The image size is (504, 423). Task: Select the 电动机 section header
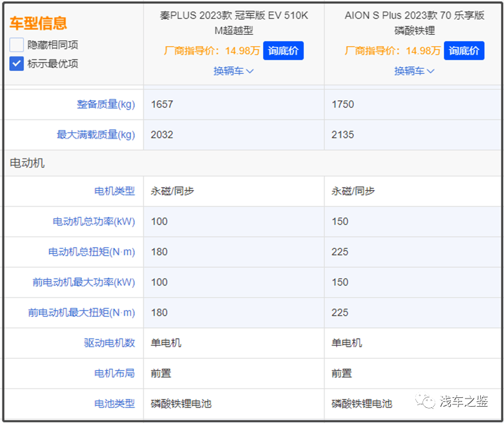coord(27,163)
